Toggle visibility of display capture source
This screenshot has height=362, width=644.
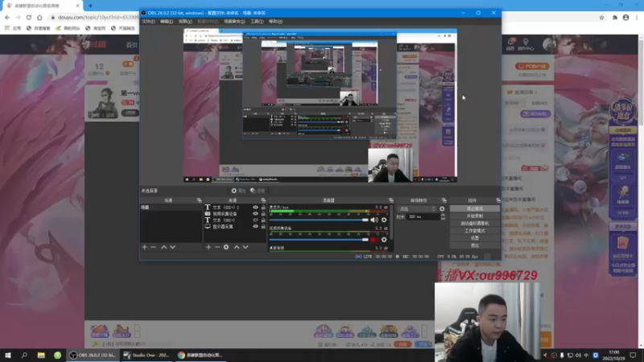tap(255, 226)
